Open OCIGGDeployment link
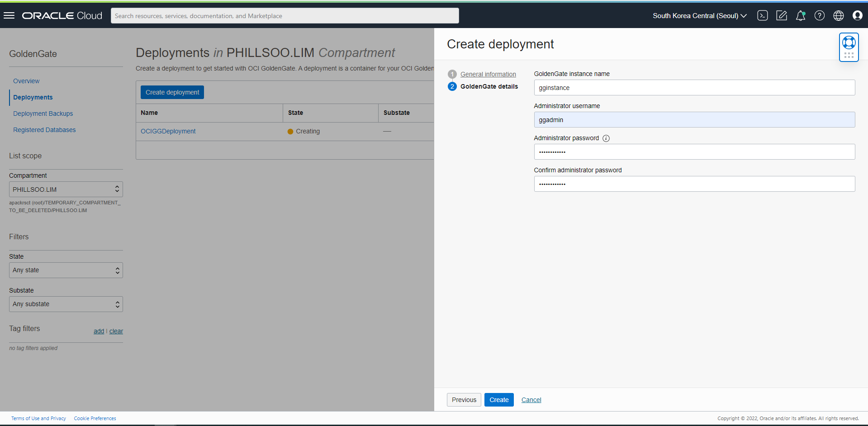The image size is (868, 426). tap(168, 131)
